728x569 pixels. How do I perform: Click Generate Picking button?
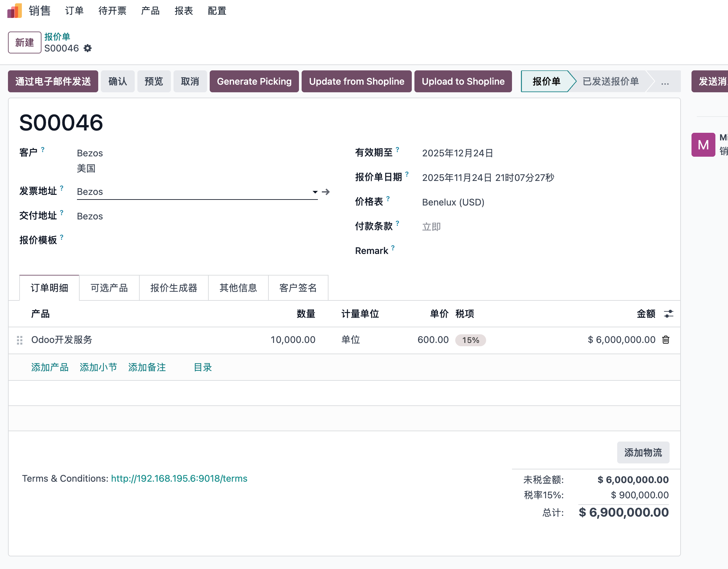[254, 81]
